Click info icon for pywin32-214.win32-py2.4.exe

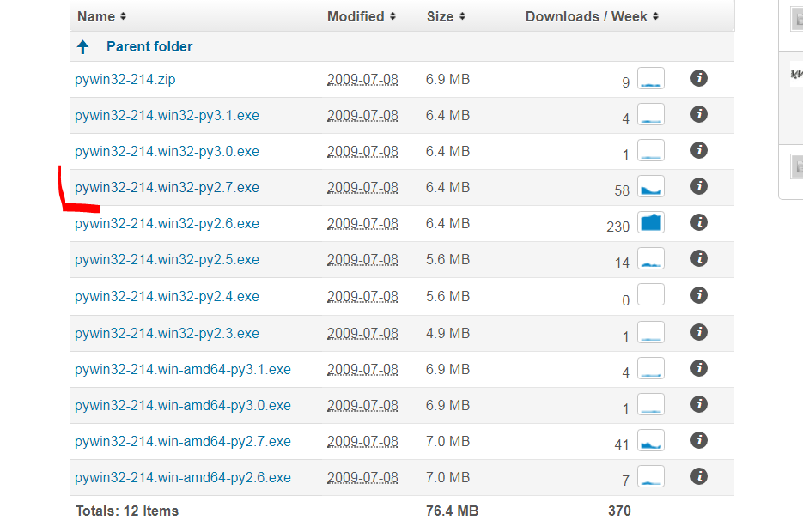coord(699,295)
